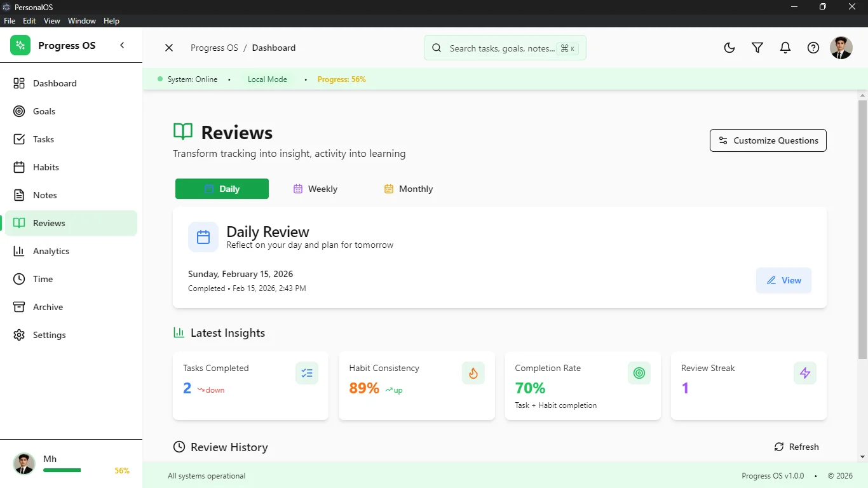
Task: Select the Daily review tab
Action: 222,189
